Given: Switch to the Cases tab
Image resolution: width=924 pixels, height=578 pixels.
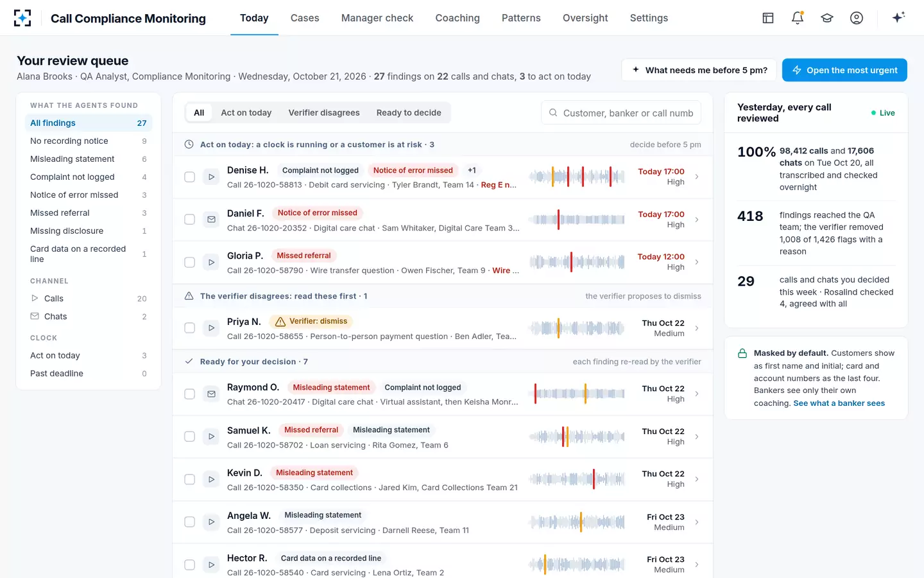Looking at the screenshot, I should (x=305, y=18).
